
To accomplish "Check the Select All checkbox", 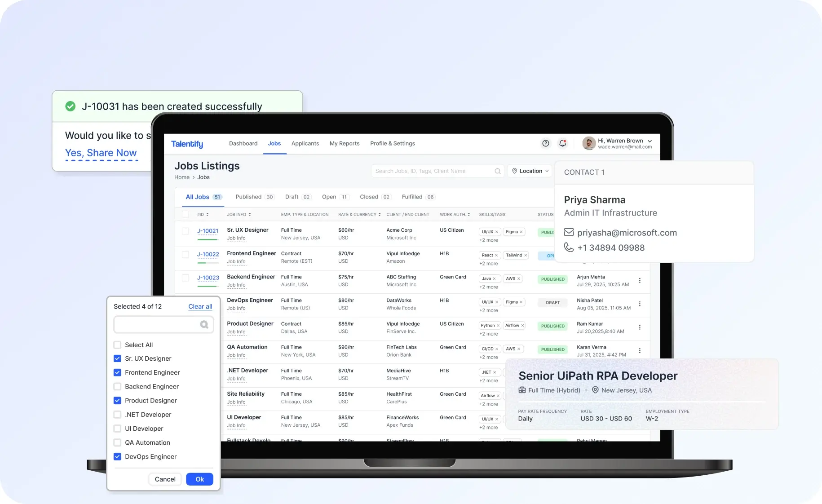I will [117, 345].
